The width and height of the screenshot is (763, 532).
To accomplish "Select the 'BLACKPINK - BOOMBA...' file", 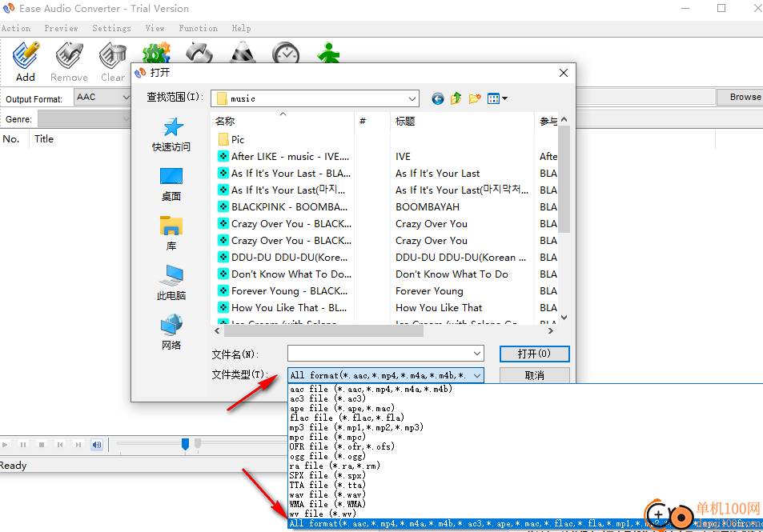I will tap(283, 207).
